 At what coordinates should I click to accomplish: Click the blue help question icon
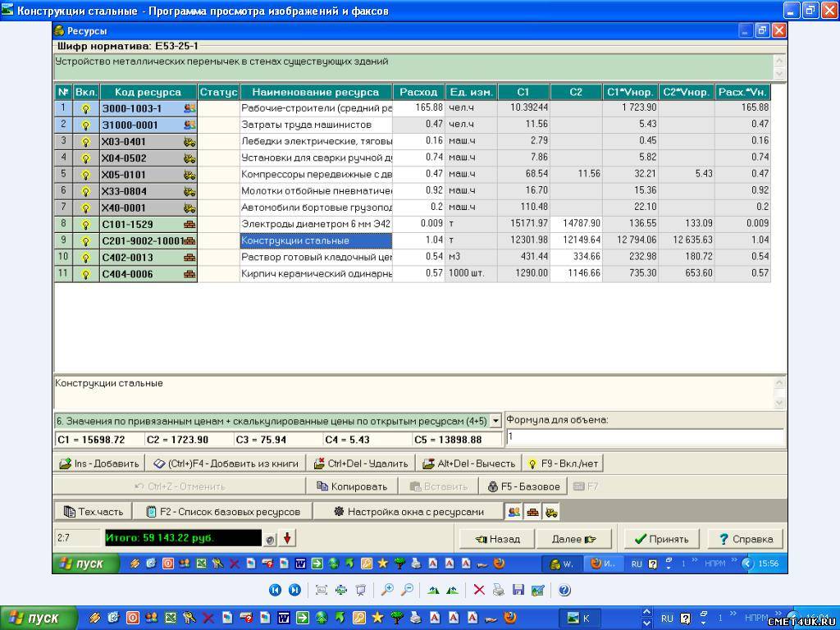(564, 590)
